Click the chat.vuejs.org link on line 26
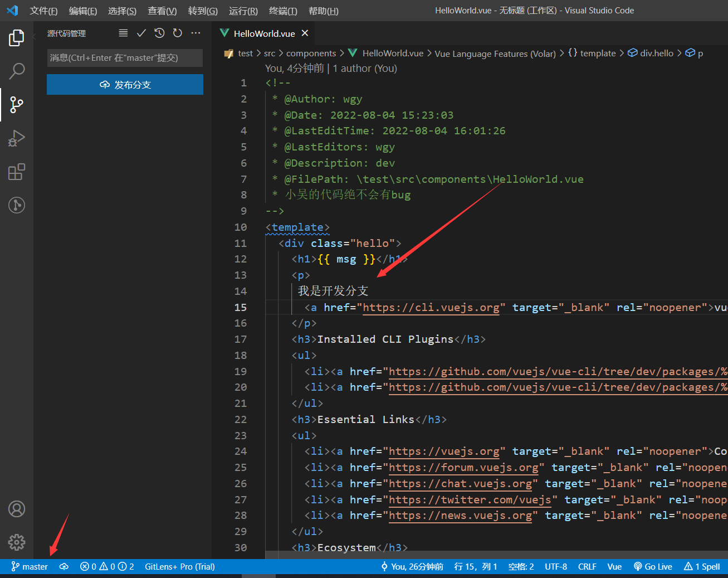Viewport: 728px width, 578px height. (x=460, y=484)
